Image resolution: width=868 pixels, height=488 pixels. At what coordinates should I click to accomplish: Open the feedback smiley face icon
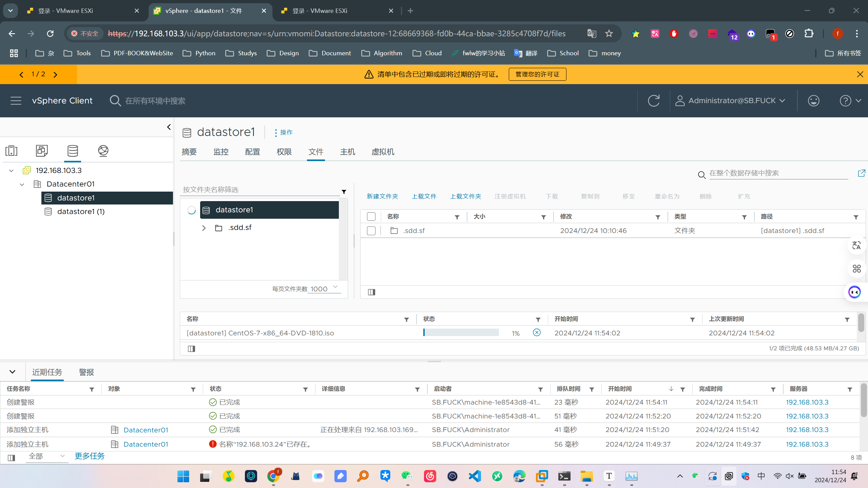tap(814, 101)
